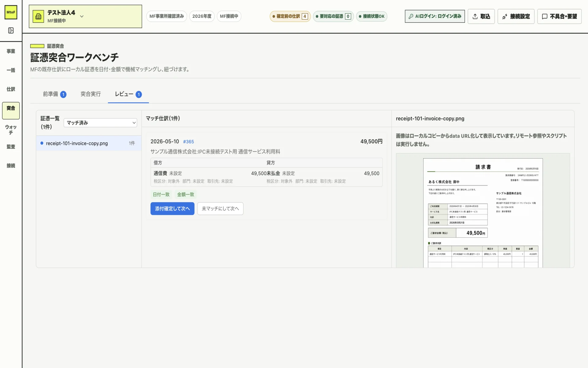Click the MF事業所確認済み chip
The image size is (588, 368).
[x=167, y=16]
